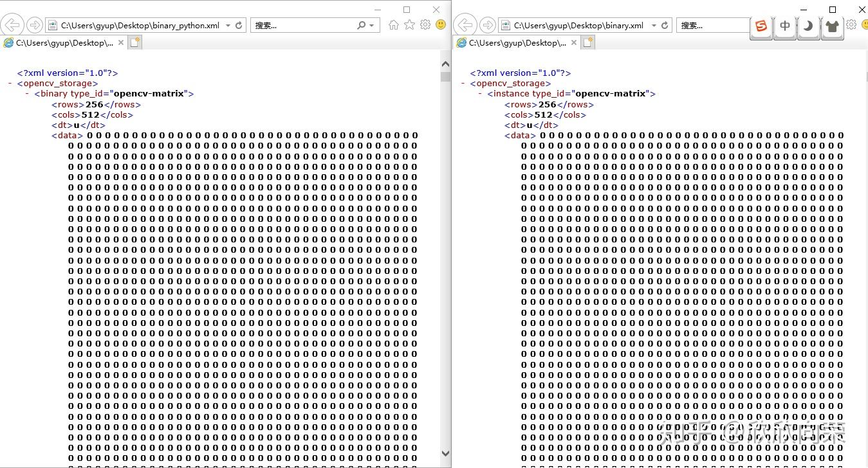868x468 pixels.
Task: Open the settings gear in the right window
Action: coord(851,24)
